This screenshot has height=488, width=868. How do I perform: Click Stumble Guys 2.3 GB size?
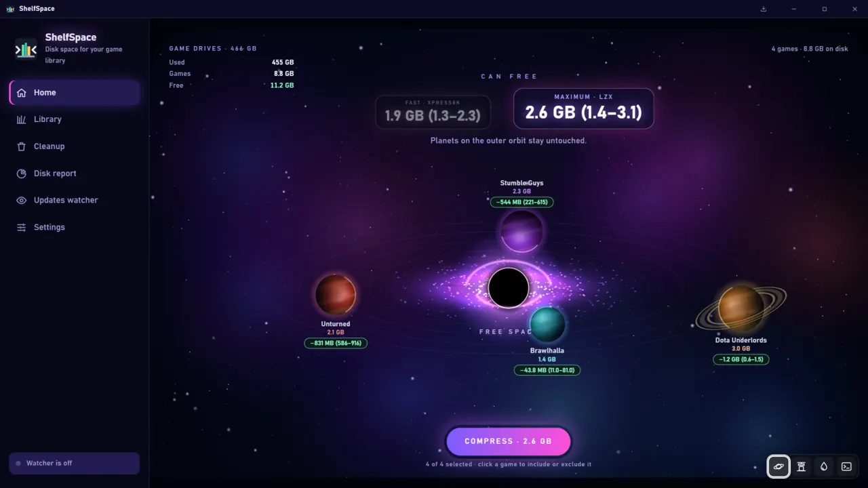(521, 192)
